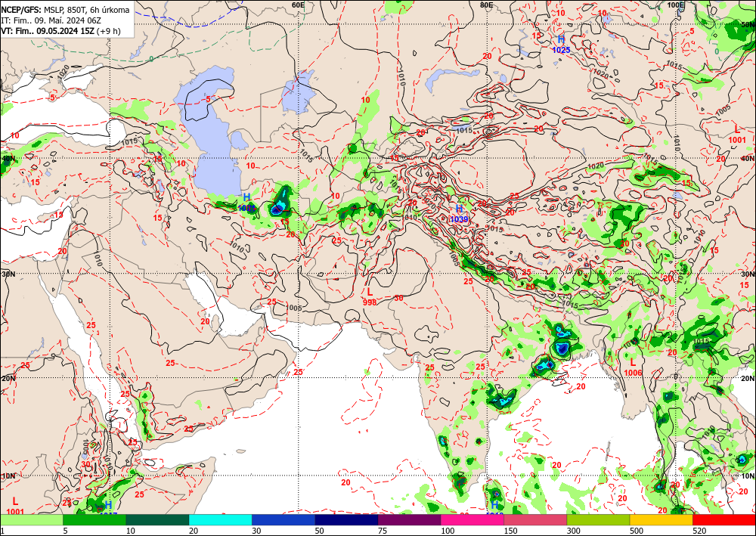756x536 pixels.
Task: Click the legend value '300'
Action: [x=573, y=531]
